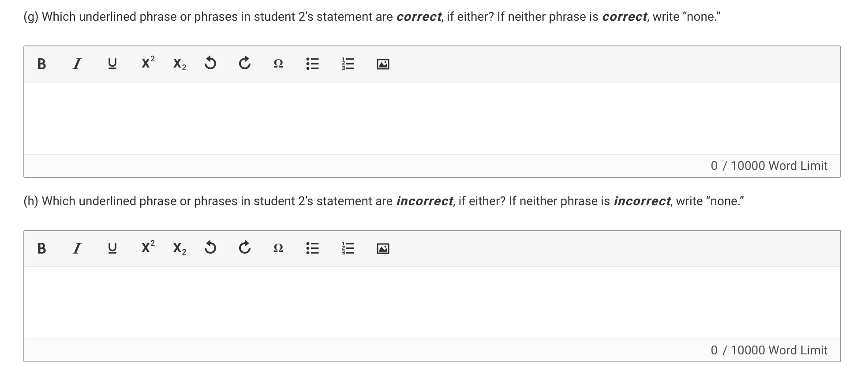Insert bulleted list in question (g) editor

pyautogui.click(x=313, y=64)
